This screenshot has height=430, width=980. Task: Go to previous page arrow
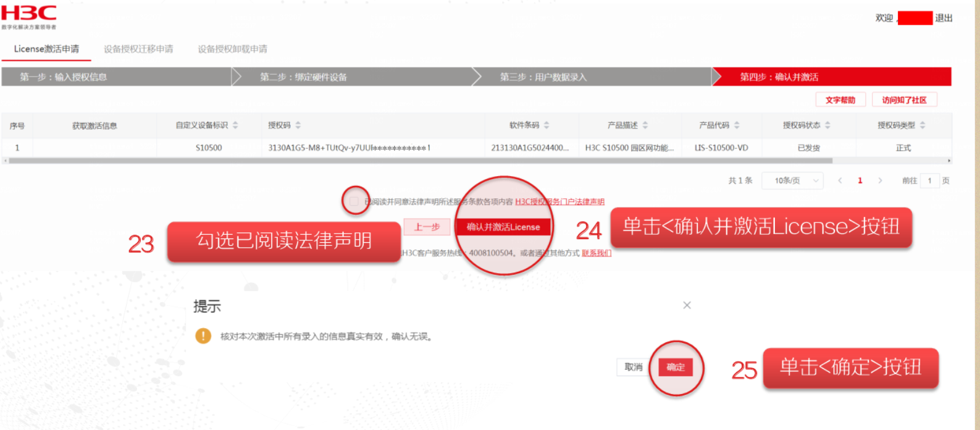click(x=840, y=180)
